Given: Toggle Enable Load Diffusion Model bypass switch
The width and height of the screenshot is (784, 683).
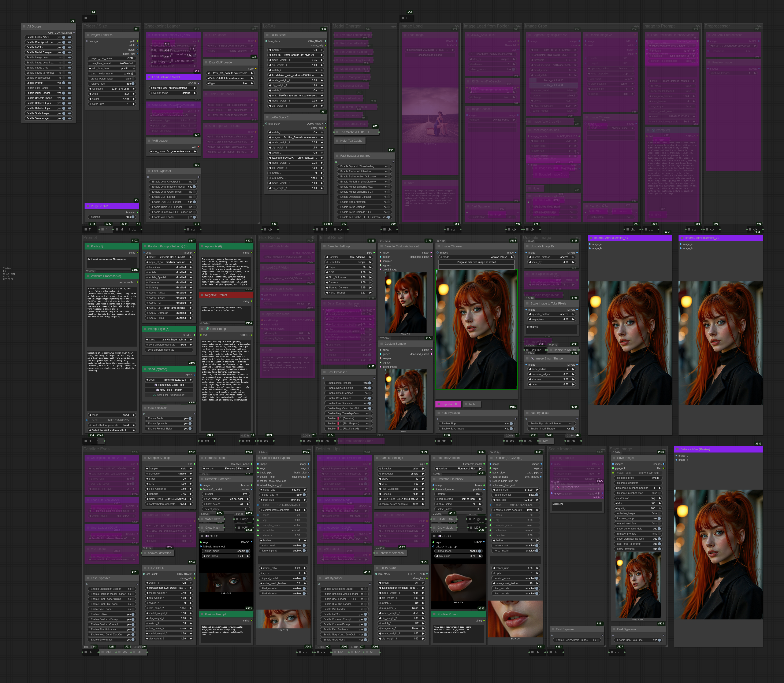Looking at the screenshot, I should (194, 187).
